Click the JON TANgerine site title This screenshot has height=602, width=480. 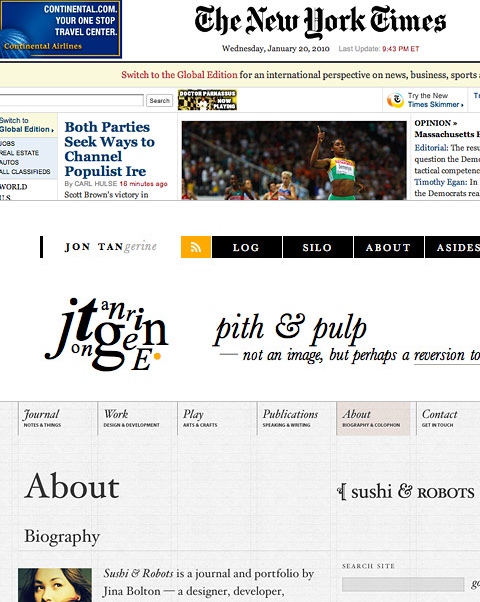tap(111, 247)
